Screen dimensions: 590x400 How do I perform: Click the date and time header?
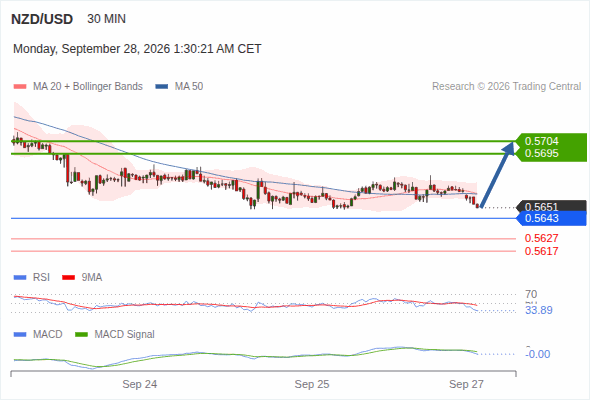[x=137, y=49]
